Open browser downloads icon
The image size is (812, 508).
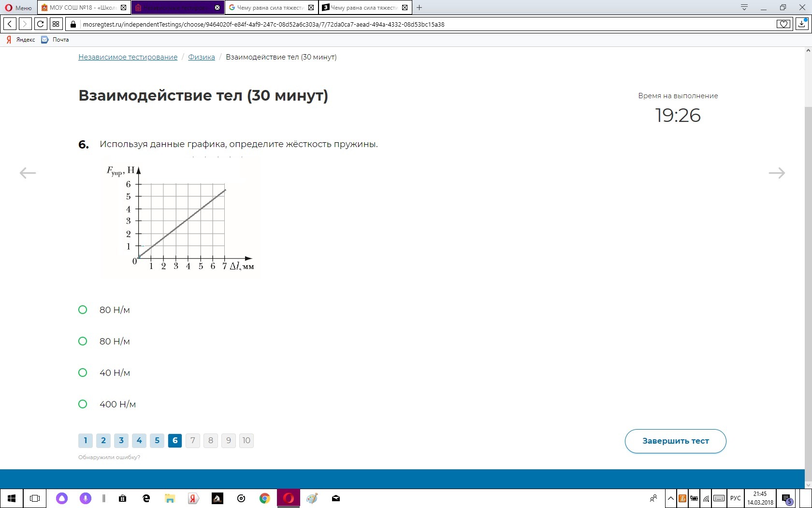pyautogui.click(x=802, y=24)
